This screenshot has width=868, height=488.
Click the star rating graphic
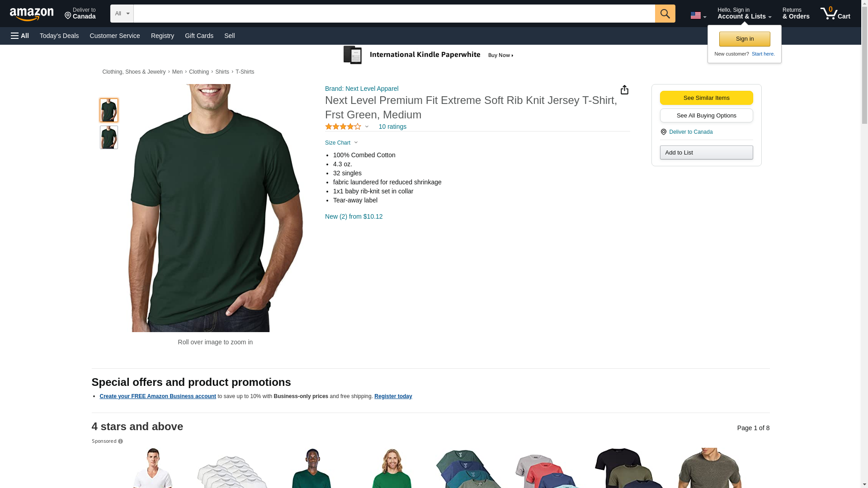(343, 127)
